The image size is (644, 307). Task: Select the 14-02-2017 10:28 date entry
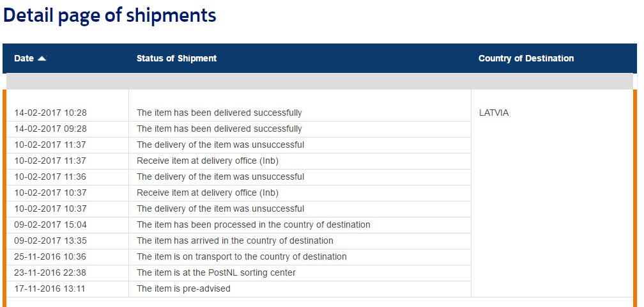[50, 113]
